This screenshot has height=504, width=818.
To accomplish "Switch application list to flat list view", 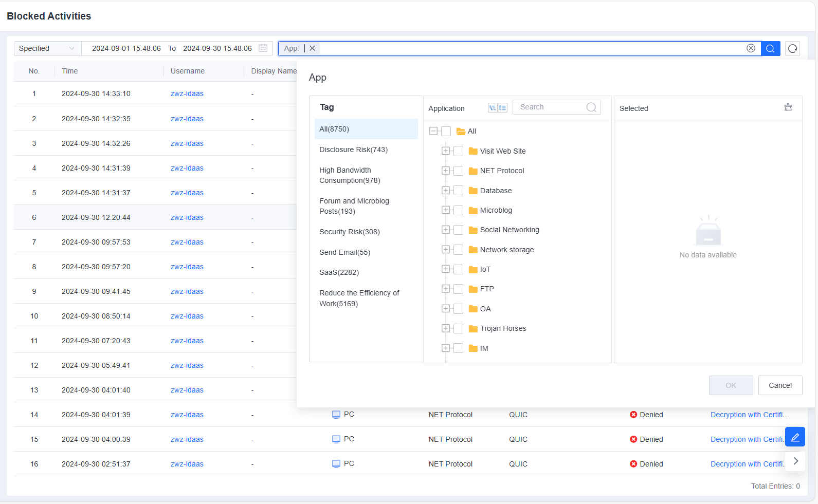I will coord(503,107).
